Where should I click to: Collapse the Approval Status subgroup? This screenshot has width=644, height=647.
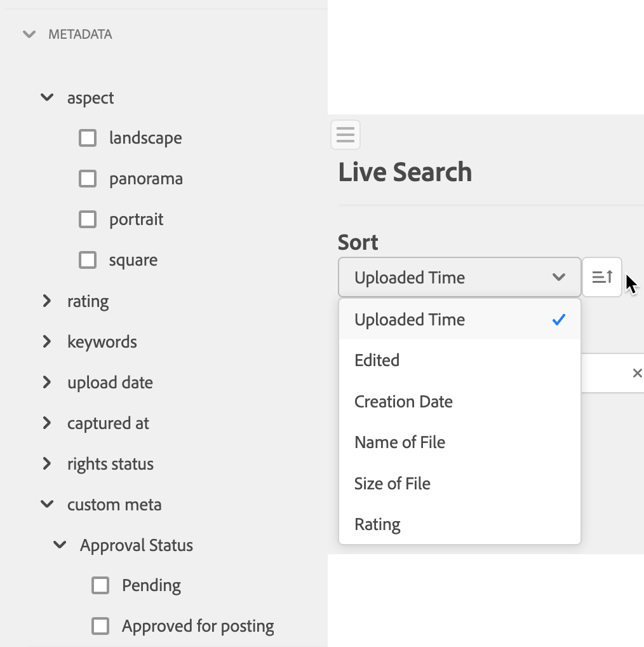click(x=60, y=545)
